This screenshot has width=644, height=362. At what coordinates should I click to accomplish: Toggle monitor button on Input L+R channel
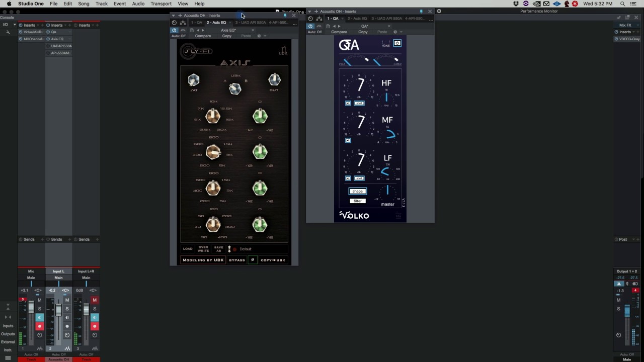[x=94, y=317]
